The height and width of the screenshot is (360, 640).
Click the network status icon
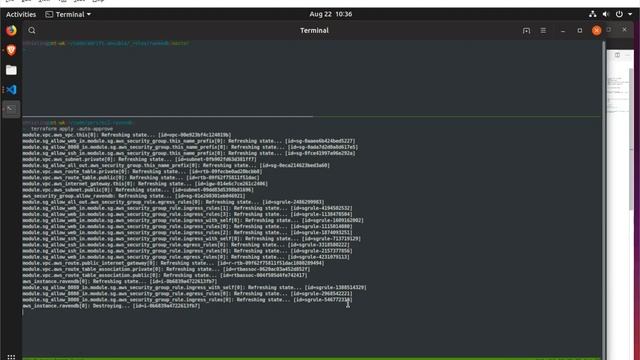[x=593, y=14]
